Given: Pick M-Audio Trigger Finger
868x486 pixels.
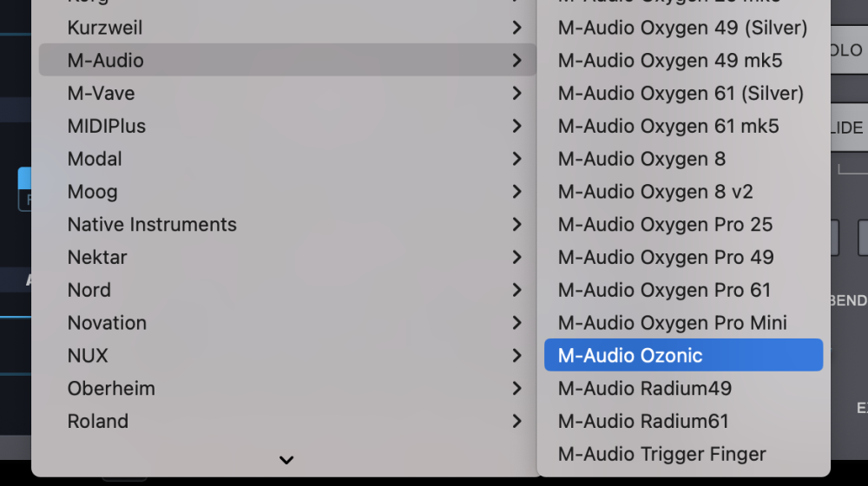Looking at the screenshot, I should tap(661, 454).
